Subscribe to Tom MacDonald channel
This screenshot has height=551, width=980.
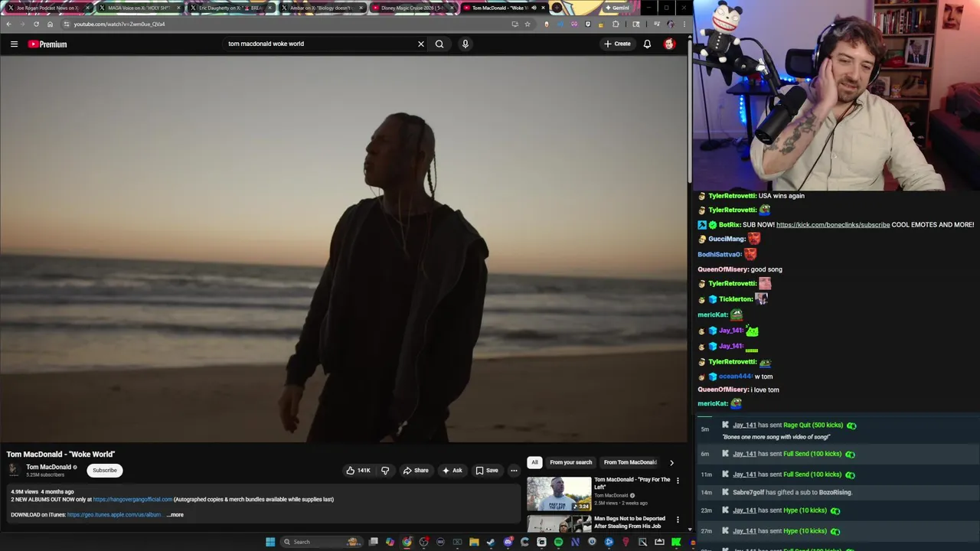105,471
